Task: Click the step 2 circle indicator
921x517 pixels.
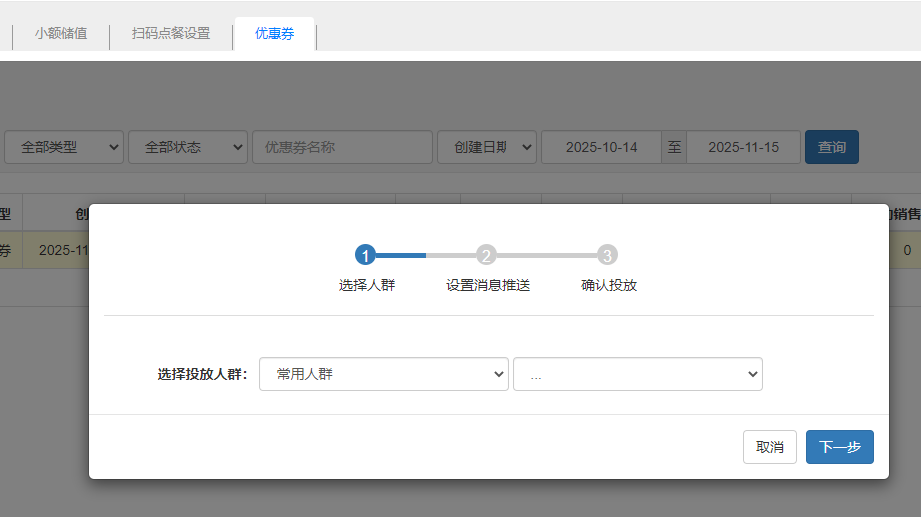Action: click(x=486, y=255)
